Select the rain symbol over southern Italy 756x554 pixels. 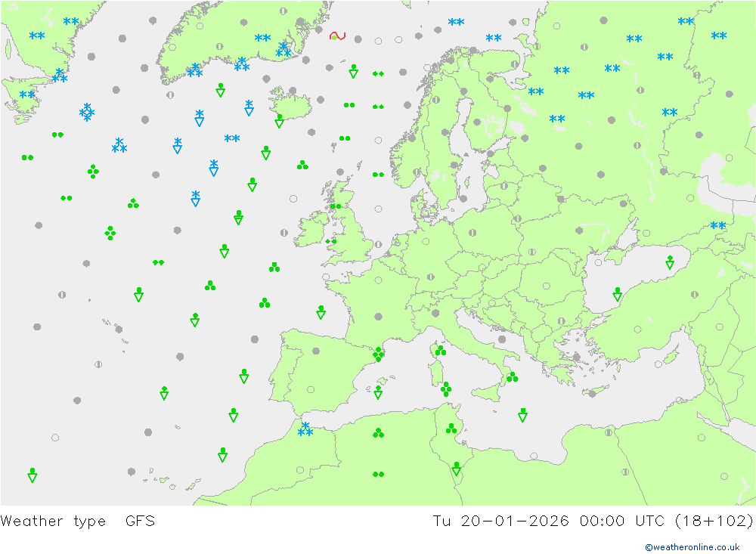click(x=512, y=376)
